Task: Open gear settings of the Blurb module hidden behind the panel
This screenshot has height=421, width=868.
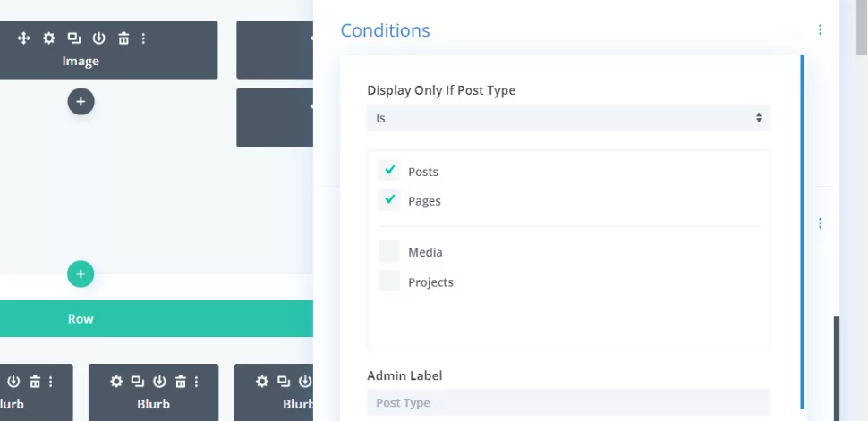Action: coord(262,381)
